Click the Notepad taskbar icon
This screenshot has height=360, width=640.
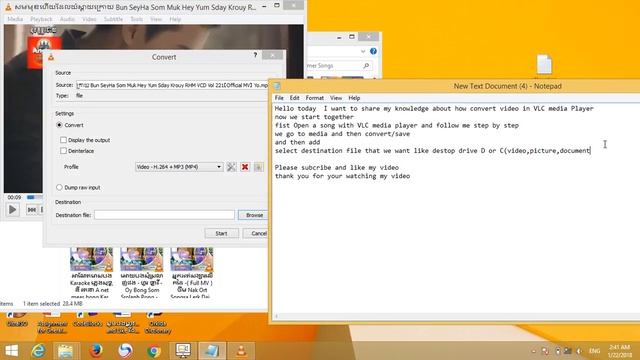click(211, 351)
